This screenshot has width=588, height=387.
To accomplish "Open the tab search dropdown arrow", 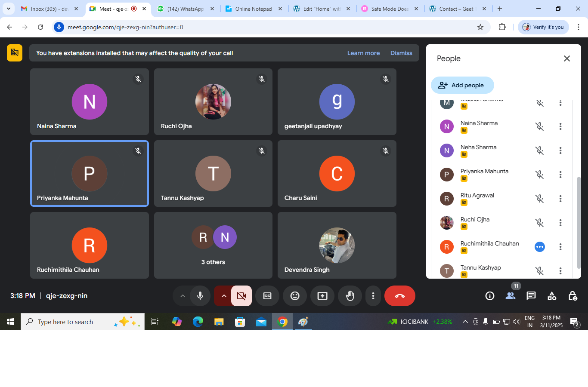I will (x=9, y=9).
